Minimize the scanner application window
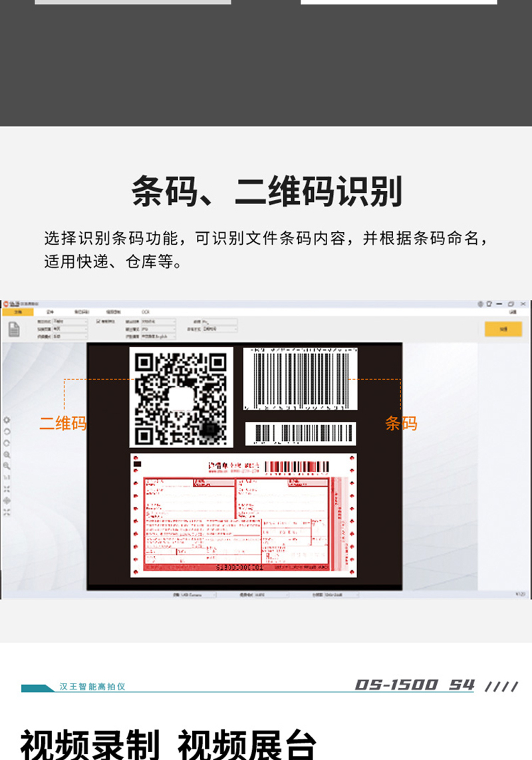Image resolution: width=532 pixels, height=760 pixels. 499,304
